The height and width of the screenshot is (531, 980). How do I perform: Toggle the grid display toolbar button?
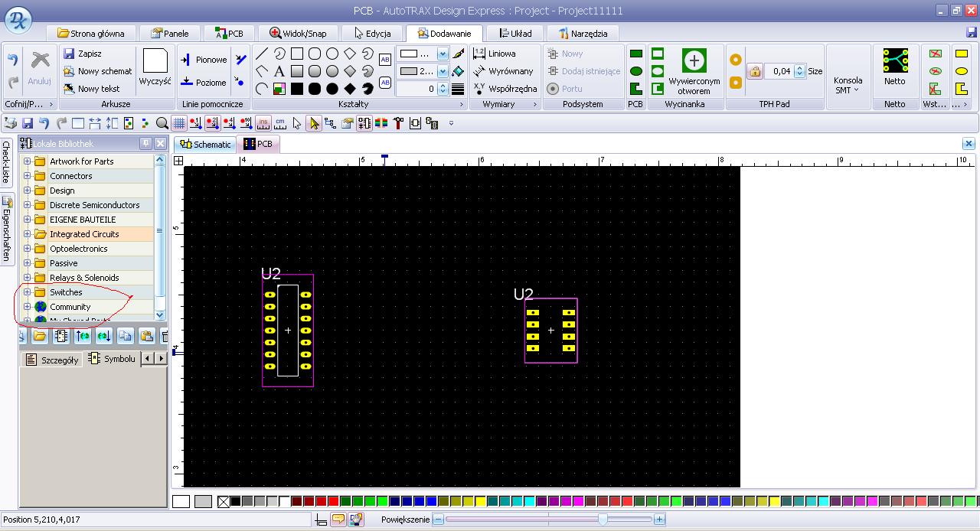(178, 123)
